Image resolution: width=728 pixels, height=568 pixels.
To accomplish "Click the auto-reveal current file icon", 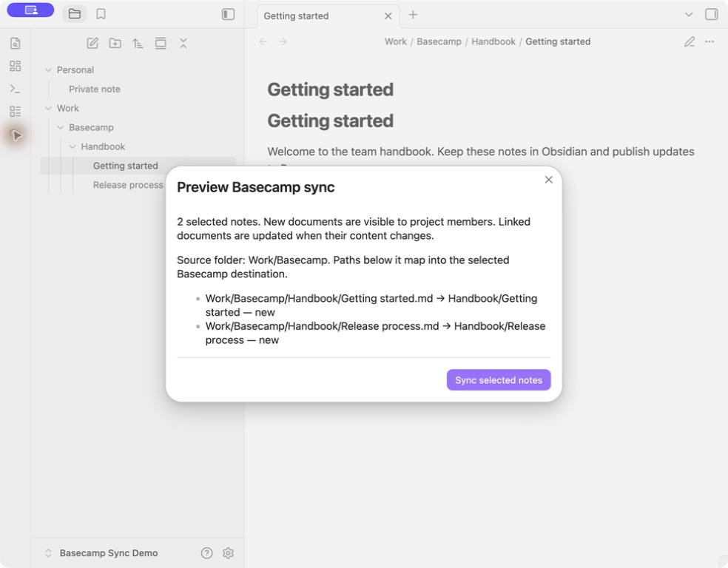I will [161, 43].
